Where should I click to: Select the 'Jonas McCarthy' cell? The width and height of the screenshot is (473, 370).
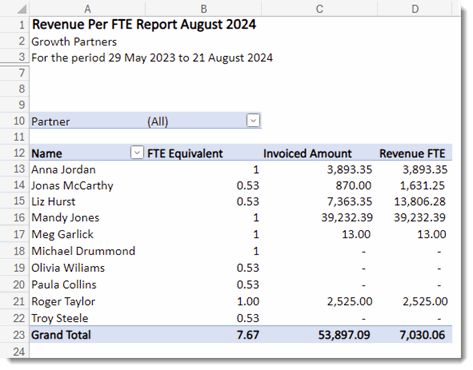[87, 185]
